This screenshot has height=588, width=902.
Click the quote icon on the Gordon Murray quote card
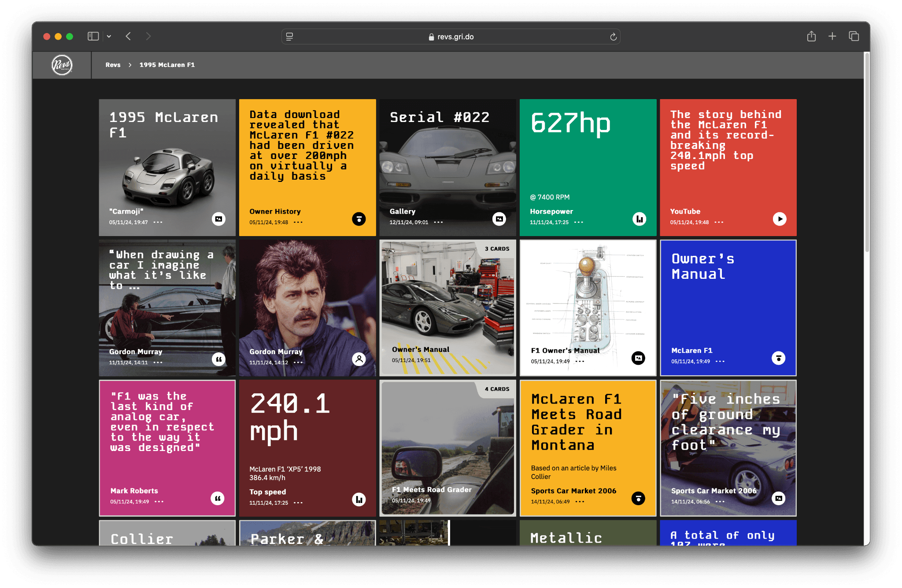point(218,359)
